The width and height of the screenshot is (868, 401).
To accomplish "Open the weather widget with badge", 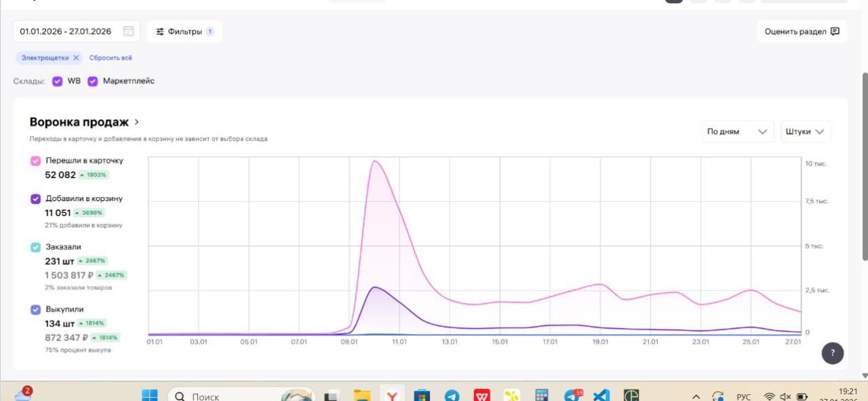I will click(x=22, y=394).
